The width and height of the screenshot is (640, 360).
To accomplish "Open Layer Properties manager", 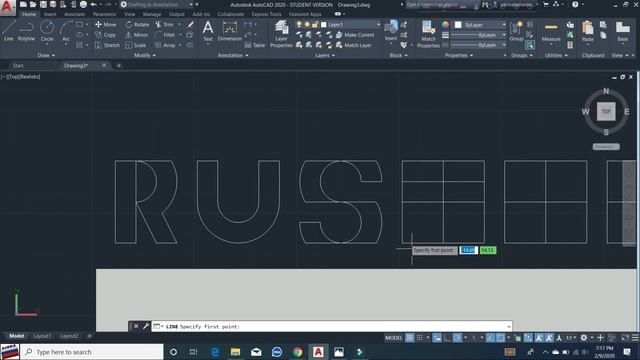I will tap(281, 34).
